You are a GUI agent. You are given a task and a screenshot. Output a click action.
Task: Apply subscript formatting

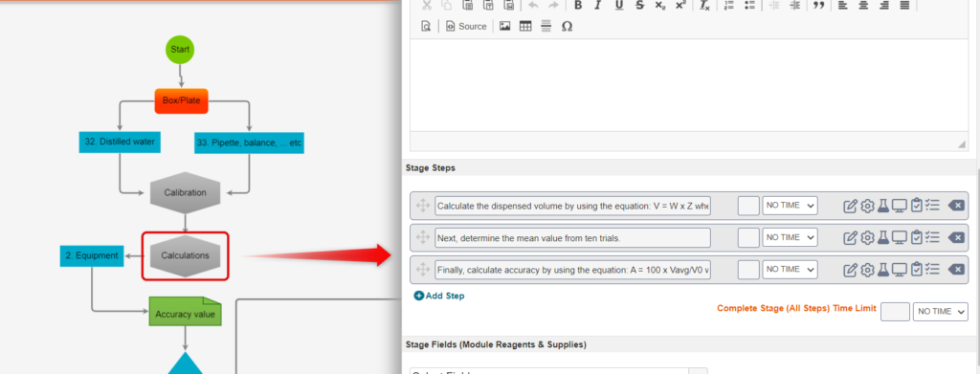[x=660, y=5]
